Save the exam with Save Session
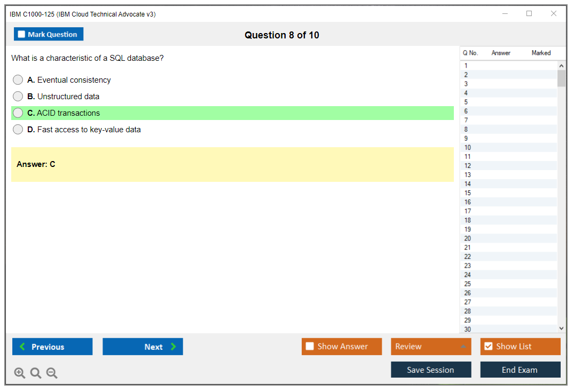Viewport: 574px width, 392px height. (430, 370)
